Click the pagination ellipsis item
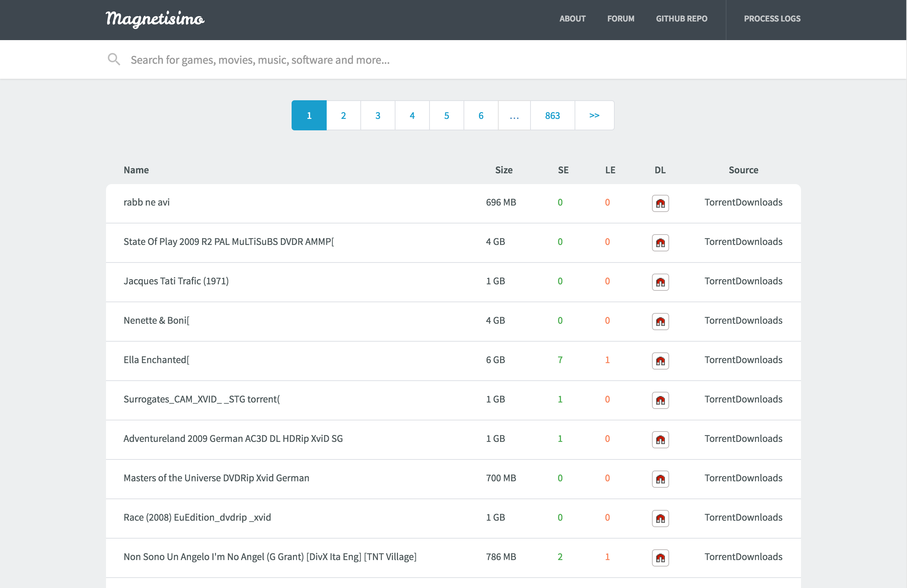 (x=514, y=115)
